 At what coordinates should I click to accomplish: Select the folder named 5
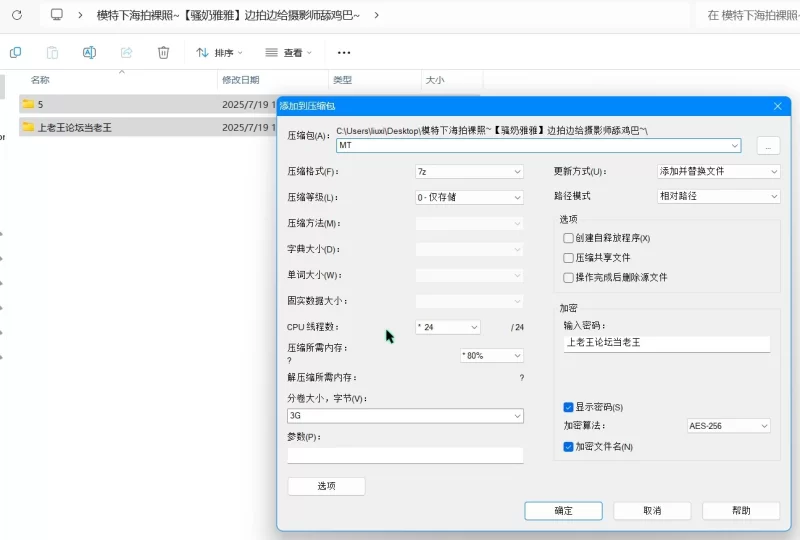click(x=148, y=104)
